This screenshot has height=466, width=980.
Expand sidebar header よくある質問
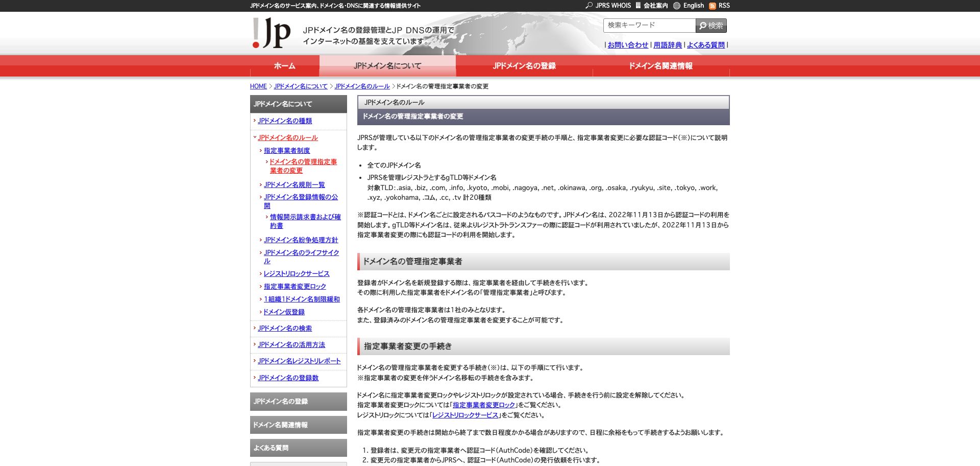[x=299, y=448]
